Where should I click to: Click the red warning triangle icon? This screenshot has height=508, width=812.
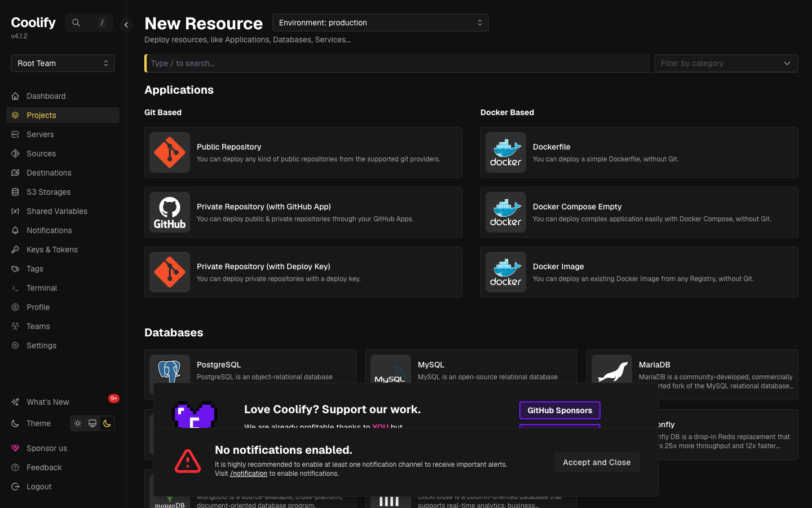click(x=188, y=461)
